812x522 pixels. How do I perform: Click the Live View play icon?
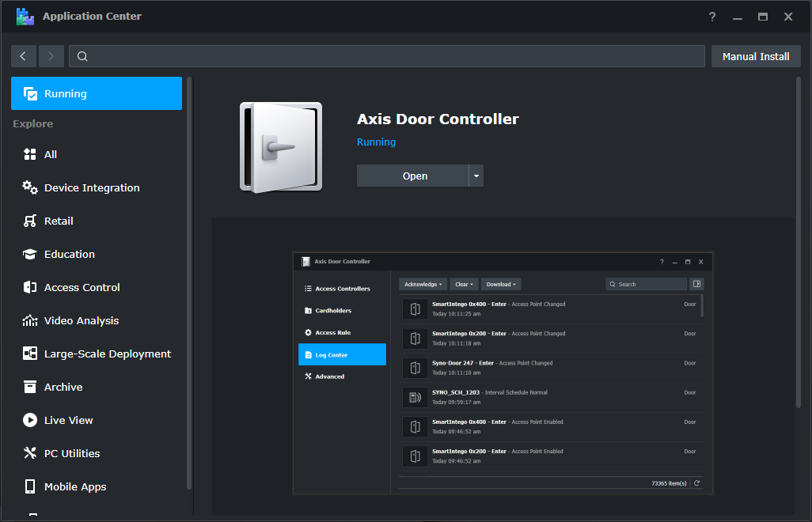click(x=30, y=420)
